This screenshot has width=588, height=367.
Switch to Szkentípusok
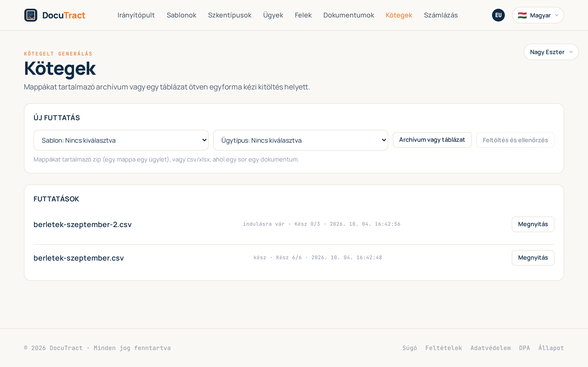pyautogui.click(x=230, y=15)
